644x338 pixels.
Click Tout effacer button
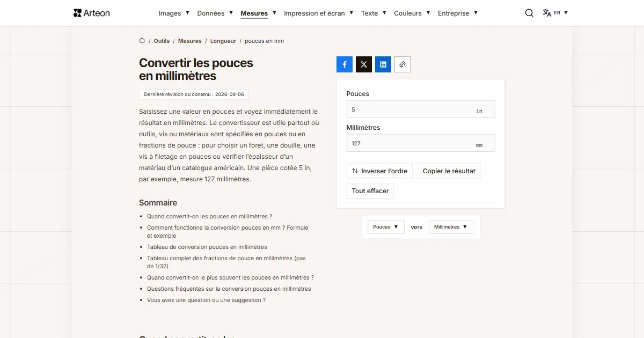[x=370, y=191]
